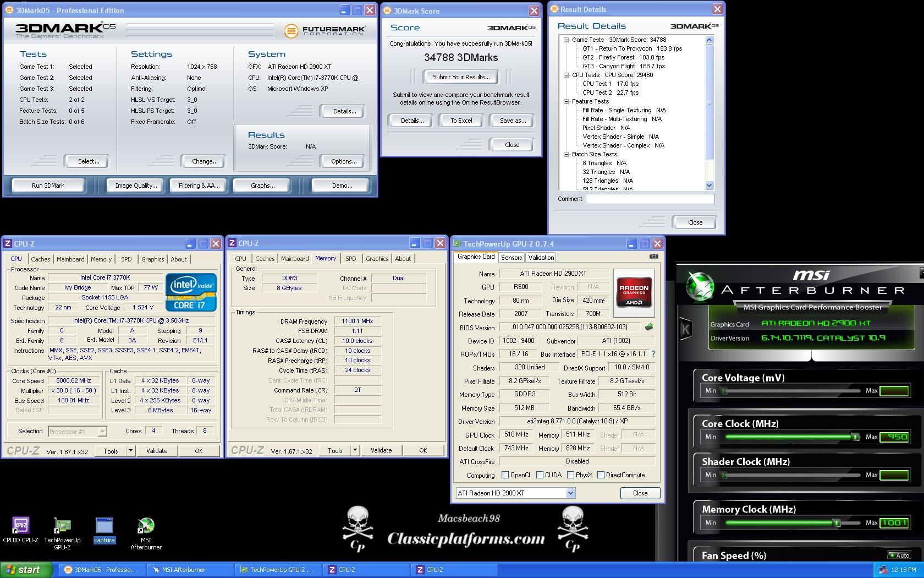The height and width of the screenshot is (578, 924).
Task: Collapse the Feature Tests tree node
Action: pyautogui.click(x=566, y=101)
